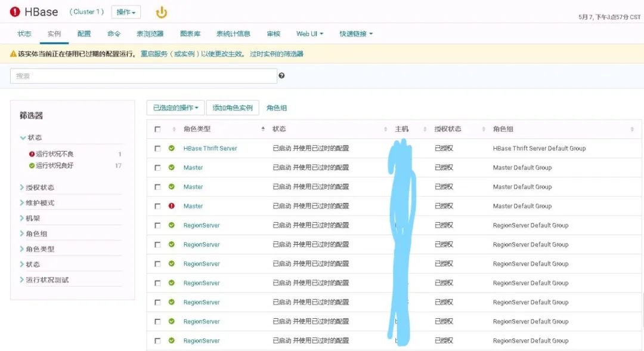Click the orange power restart icon
This screenshot has height=351, width=644.
click(x=162, y=13)
